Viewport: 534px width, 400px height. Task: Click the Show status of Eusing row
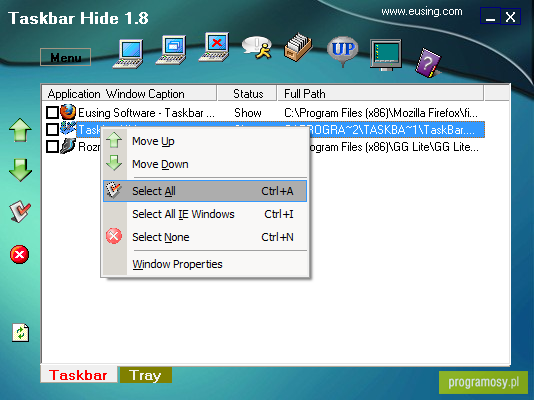pos(248,113)
